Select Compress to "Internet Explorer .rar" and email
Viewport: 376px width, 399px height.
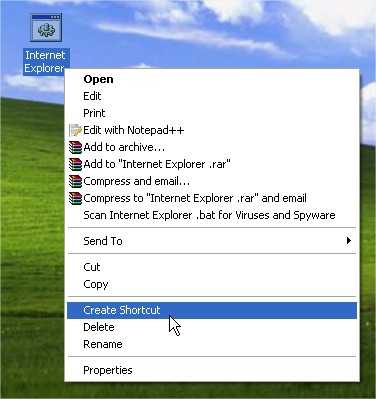pyautogui.click(x=212, y=198)
